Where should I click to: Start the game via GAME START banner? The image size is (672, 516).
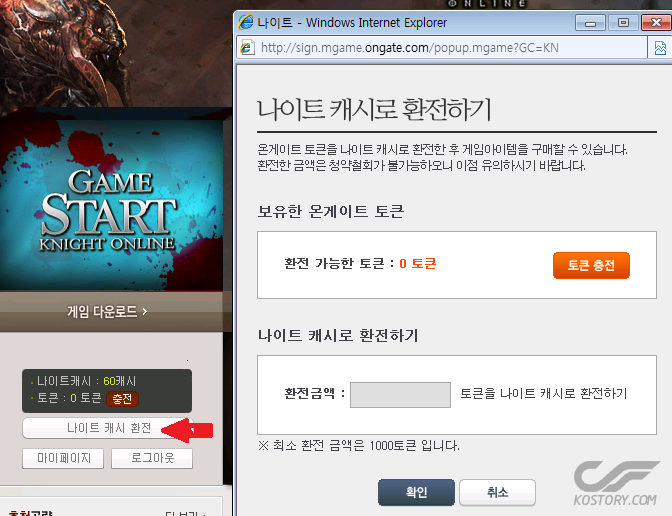pyautogui.click(x=111, y=206)
